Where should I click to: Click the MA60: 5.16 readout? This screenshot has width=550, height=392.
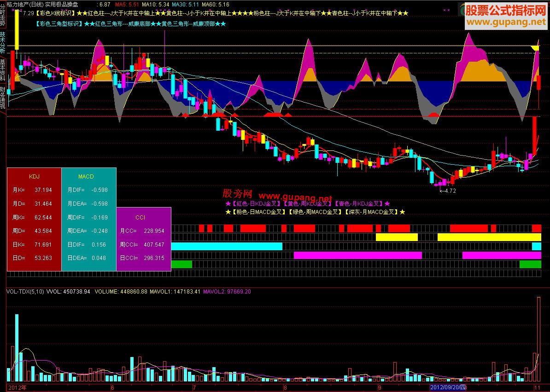coord(216,5)
